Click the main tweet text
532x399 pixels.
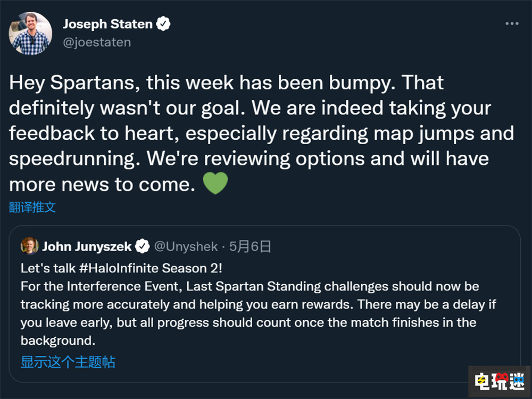click(x=261, y=133)
